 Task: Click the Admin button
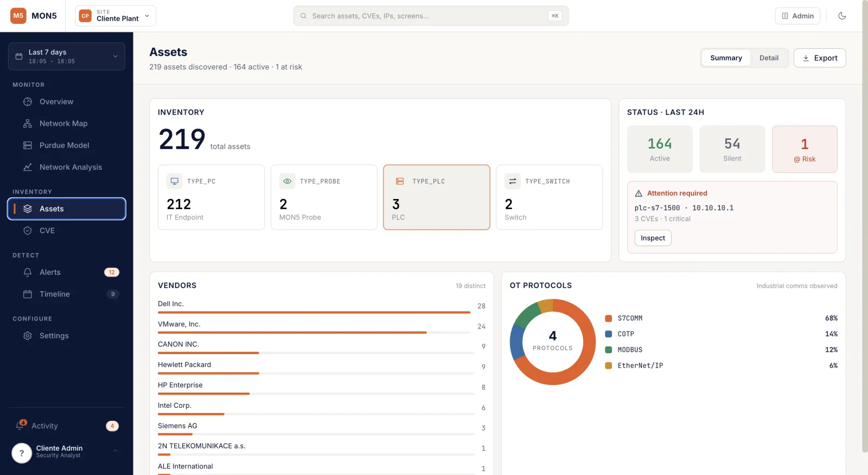[x=797, y=16]
